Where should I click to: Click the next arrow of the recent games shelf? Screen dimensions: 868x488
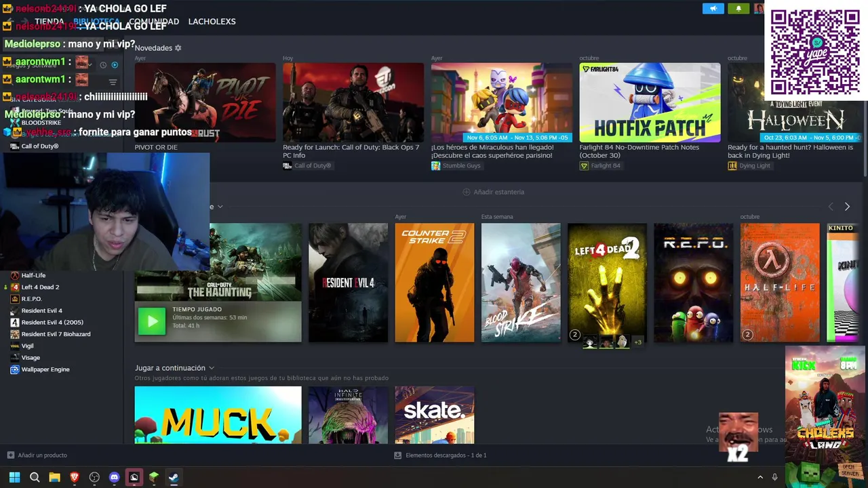point(847,207)
